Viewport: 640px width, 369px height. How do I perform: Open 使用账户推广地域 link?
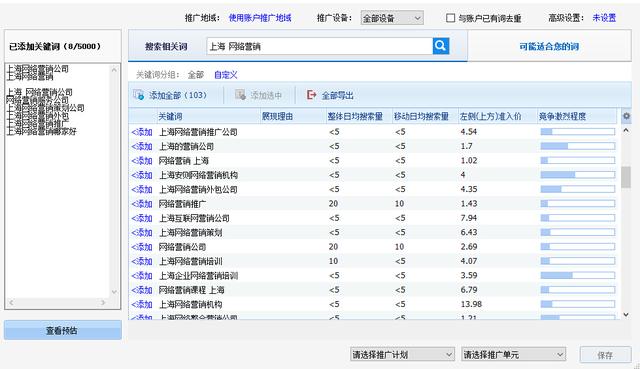[260, 18]
